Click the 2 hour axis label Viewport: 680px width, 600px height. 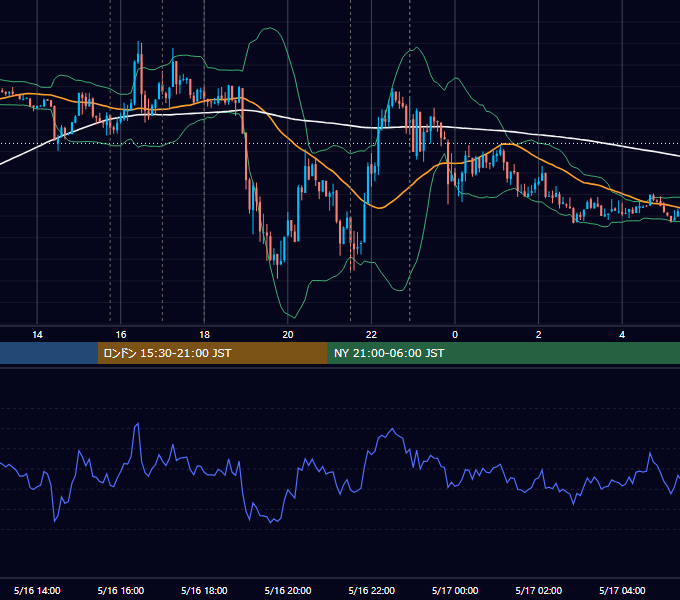click(539, 335)
